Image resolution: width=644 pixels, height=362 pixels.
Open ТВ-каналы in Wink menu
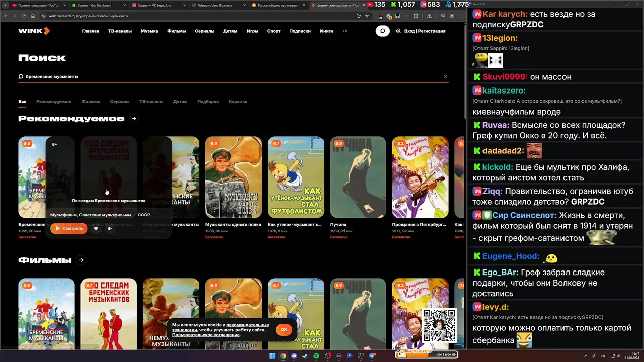pos(120,31)
